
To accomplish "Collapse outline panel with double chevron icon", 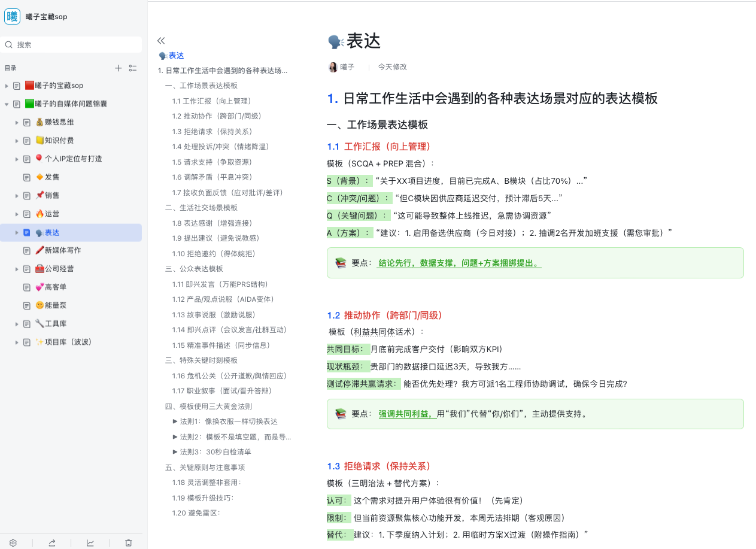I will [x=161, y=41].
